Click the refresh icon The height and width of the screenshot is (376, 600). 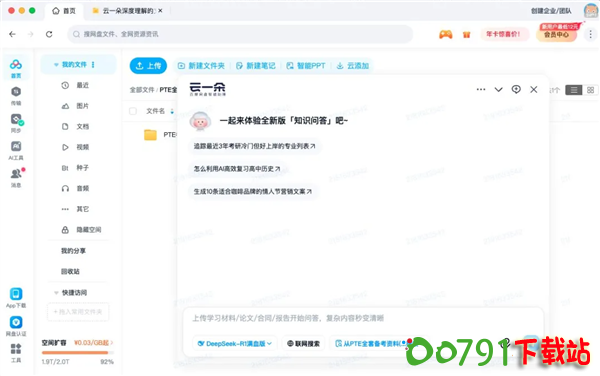pyautogui.click(x=49, y=34)
